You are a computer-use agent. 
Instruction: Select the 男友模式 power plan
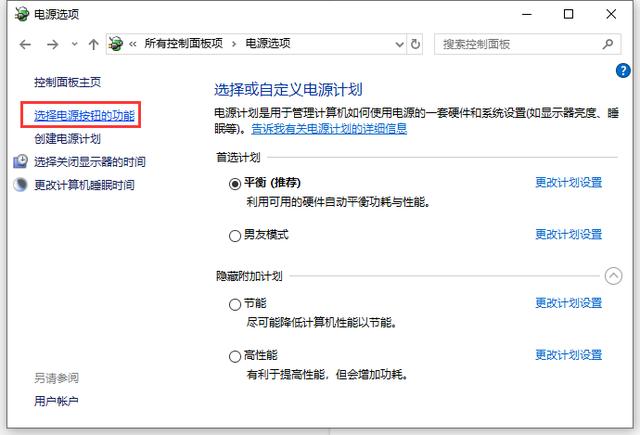[x=235, y=236]
